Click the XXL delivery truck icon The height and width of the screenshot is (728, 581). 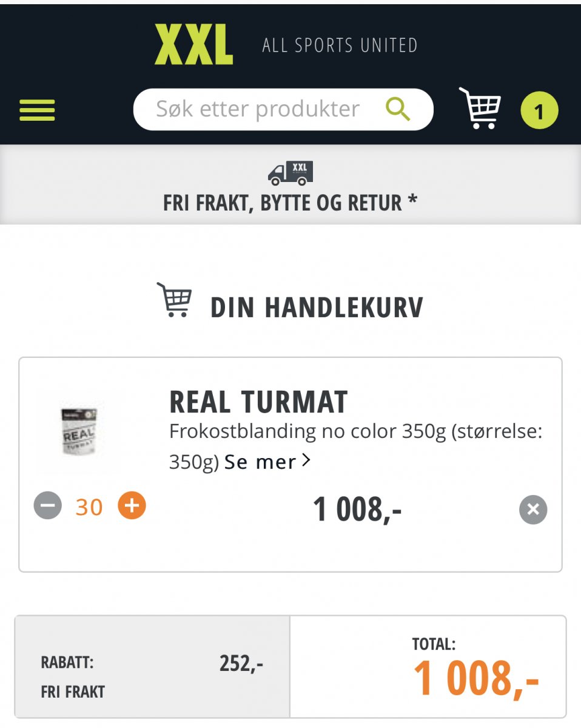[x=290, y=173]
